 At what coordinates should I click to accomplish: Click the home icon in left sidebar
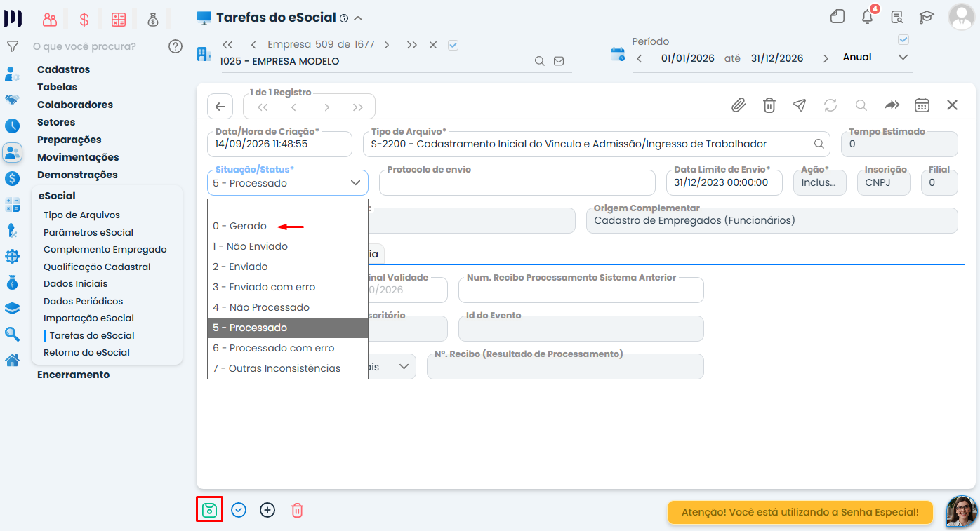pyautogui.click(x=12, y=361)
